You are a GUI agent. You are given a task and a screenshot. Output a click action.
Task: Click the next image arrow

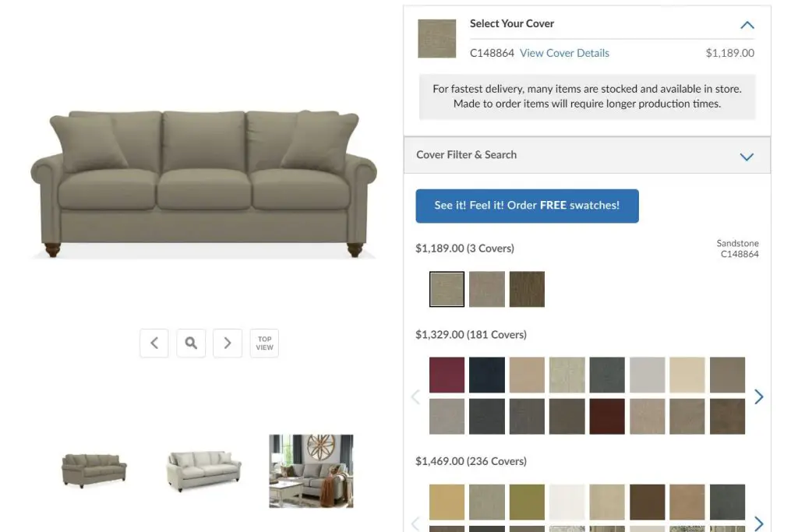click(x=227, y=343)
